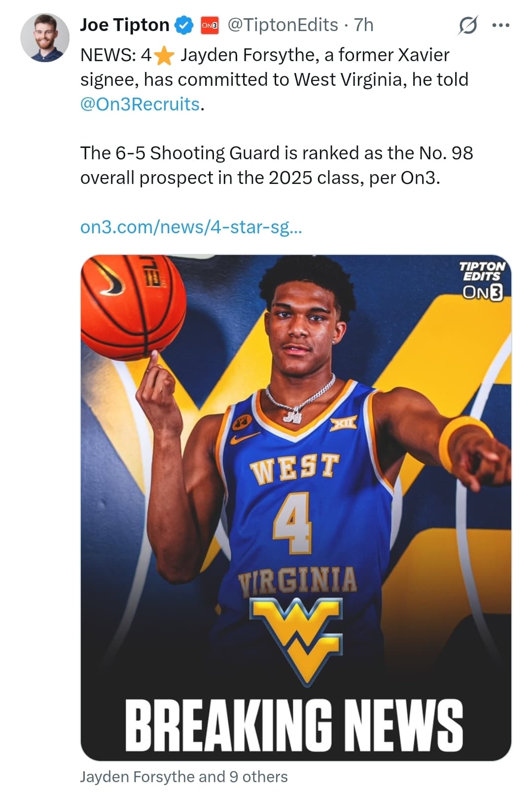Click the BREAKING NEWS banner text
The width and height of the screenshot is (532, 792).
(294, 723)
